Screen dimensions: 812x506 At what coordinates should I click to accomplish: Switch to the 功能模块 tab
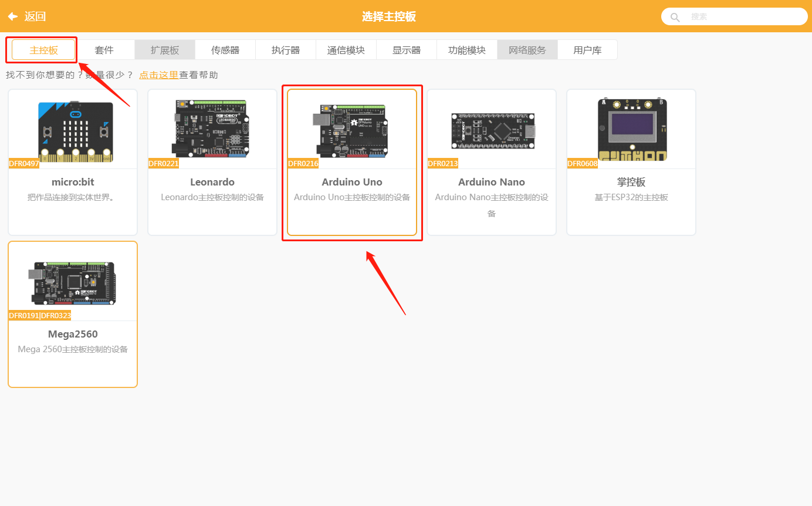pyautogui.click(x=467, y=50)
